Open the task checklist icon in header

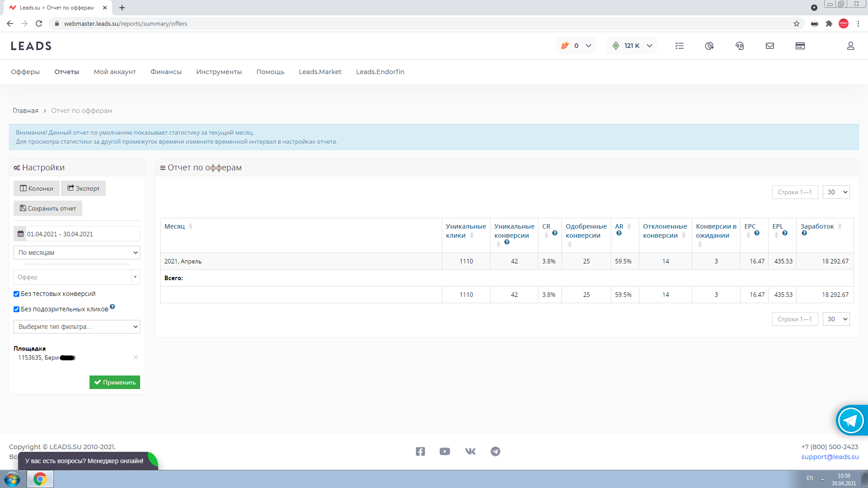(679, 46)
